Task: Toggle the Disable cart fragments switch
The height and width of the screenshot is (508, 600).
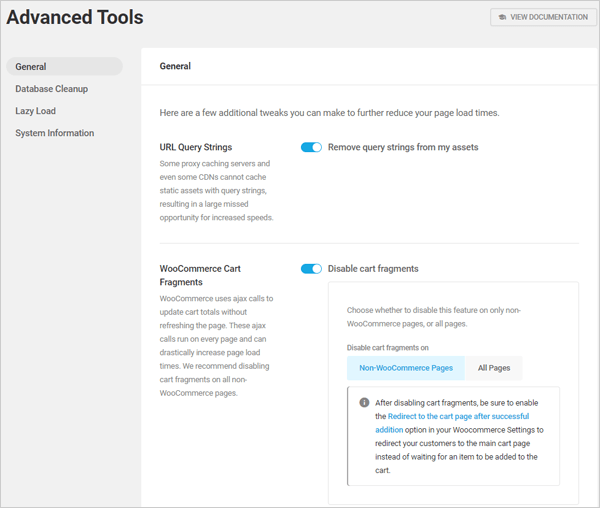Action: (311, 269)
